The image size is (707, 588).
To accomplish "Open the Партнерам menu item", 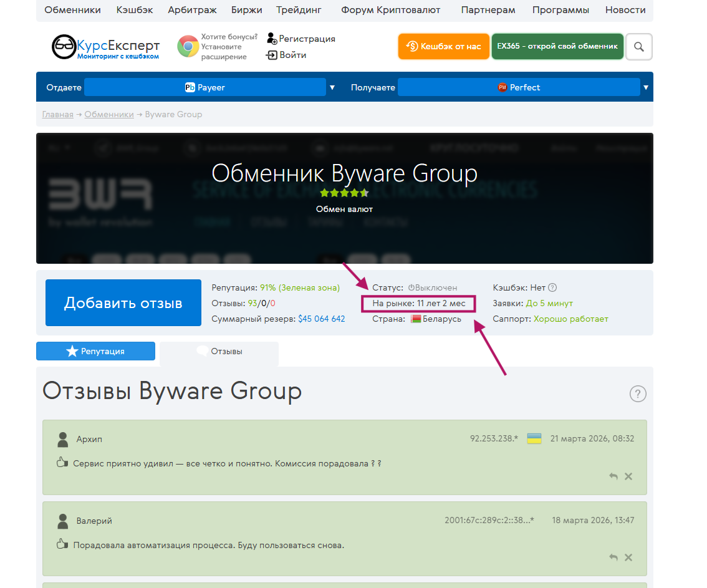I will pyautogui.click(x=488, y=10).
